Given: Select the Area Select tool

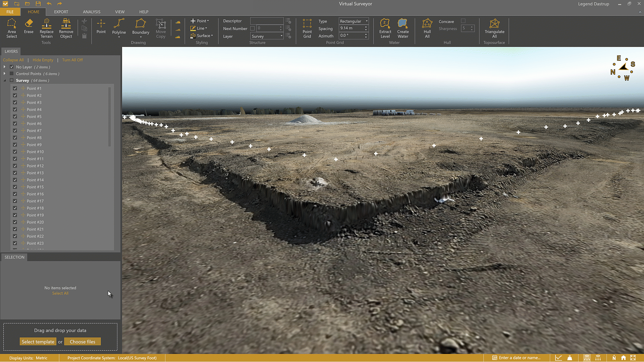Looking at the screenshot, I should tap(12, 28).
